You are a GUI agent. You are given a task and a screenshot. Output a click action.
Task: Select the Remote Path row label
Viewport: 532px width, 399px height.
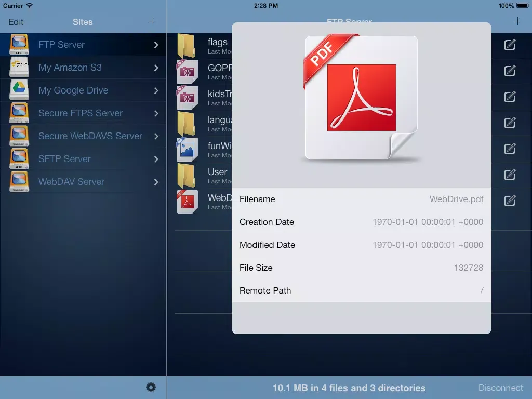[x=265, y=290]
